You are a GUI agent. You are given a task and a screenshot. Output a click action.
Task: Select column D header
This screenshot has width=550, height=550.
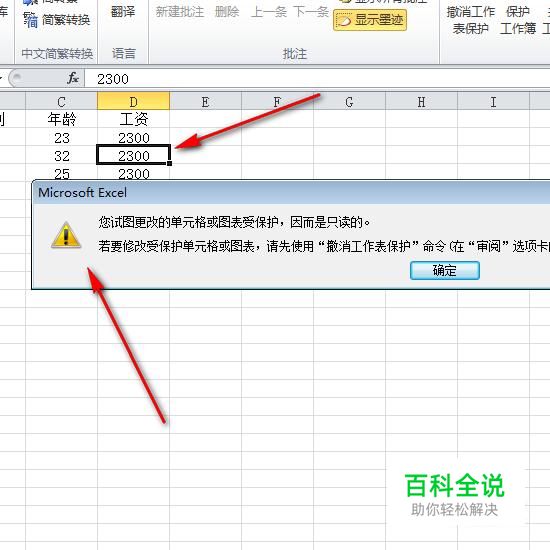pyautogui.click(x=133, y=101)
